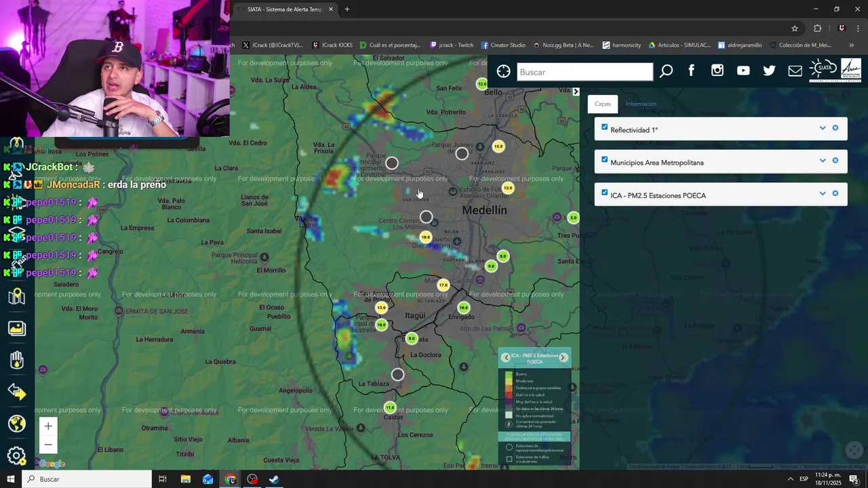Expand ICA - PM2.5 Estaciones POECA chevron
Viewport: 868px width, 488px height.
823,194
